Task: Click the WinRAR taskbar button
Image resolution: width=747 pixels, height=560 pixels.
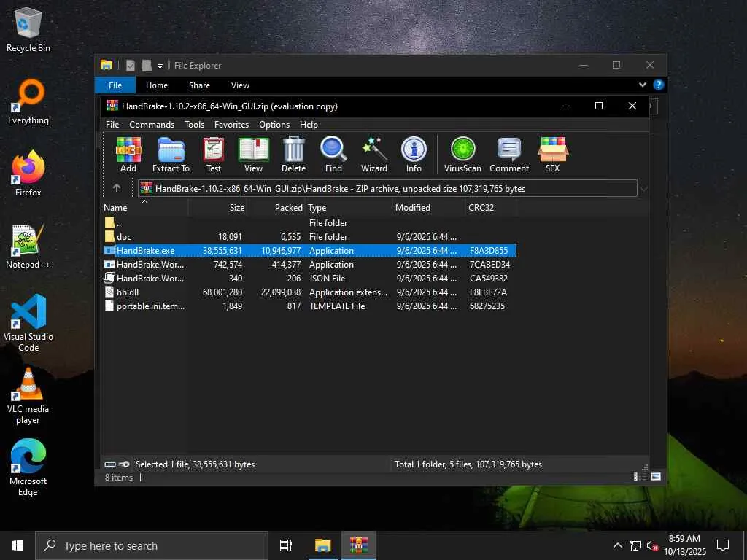Action: point(359,545)
